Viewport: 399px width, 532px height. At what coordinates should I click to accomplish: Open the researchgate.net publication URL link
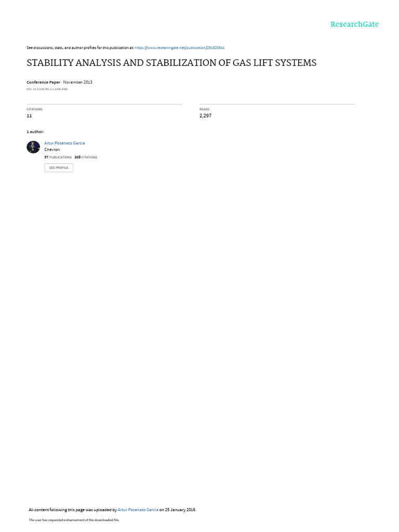point(179,48)
